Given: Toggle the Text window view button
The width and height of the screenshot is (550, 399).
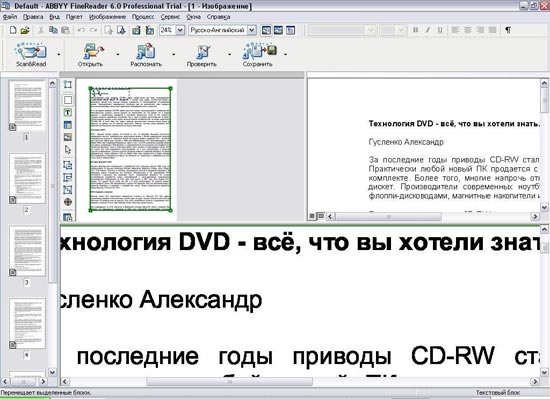Looking at the screenshot, I should point(290,30).
